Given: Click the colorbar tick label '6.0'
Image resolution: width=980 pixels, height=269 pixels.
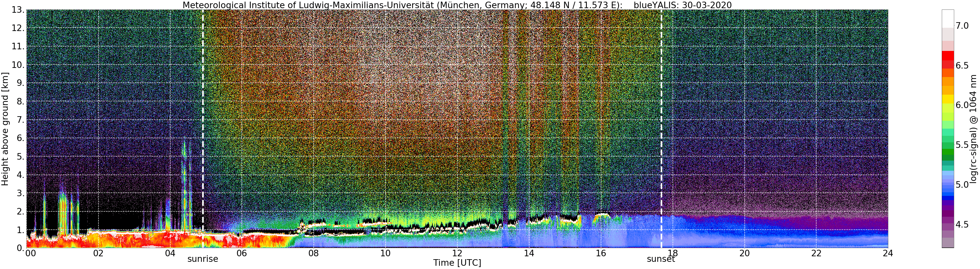Looking at the screenshot, I should click(962, 105).
